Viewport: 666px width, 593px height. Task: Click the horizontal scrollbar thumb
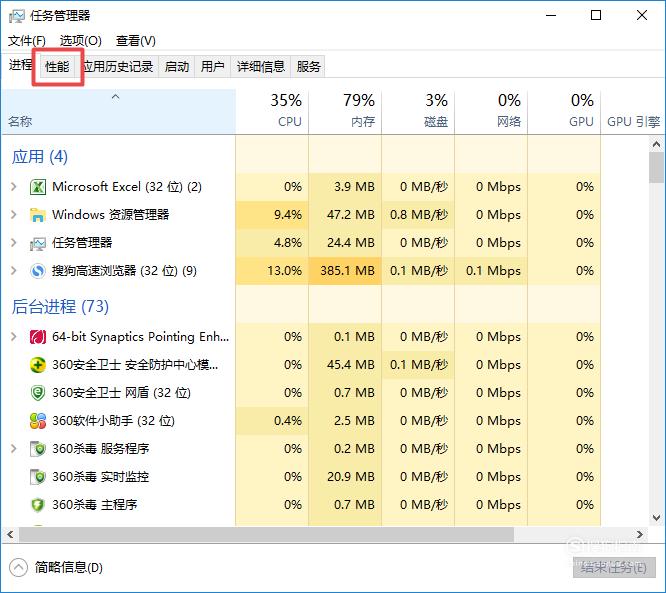coord(266,534)
